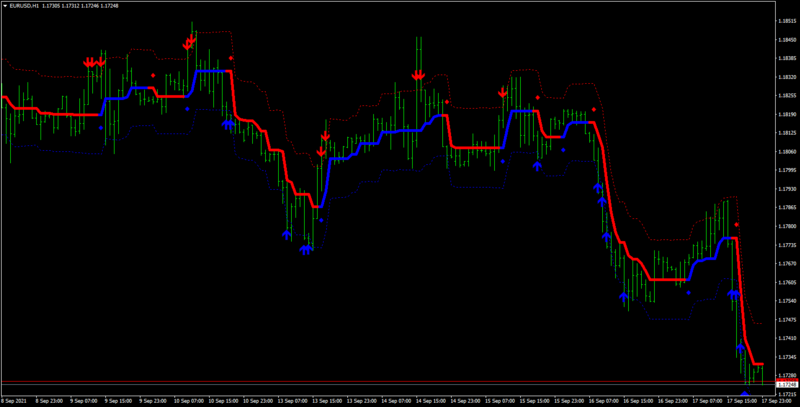Click the 9 Sep 23:00 time label
The height and width of the screenshot is (407, 800).
click(153, 401)
